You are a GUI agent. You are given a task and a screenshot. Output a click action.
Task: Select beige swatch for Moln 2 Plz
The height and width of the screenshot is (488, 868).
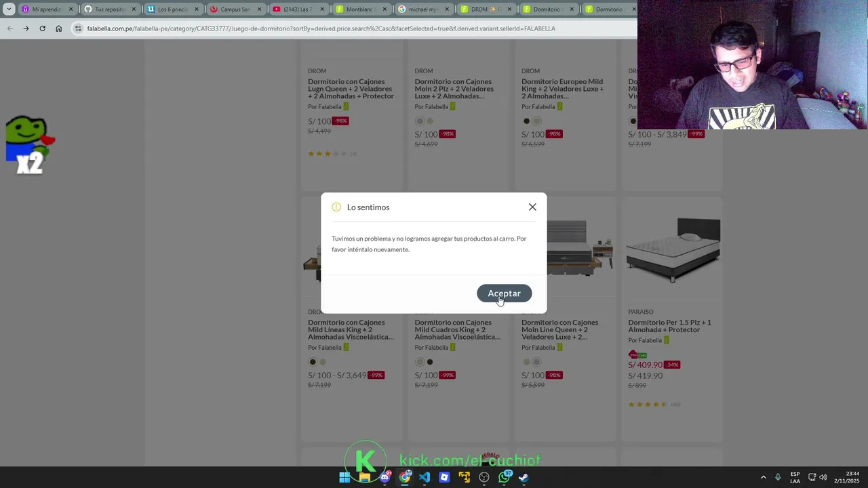click(x=429, y=121)
